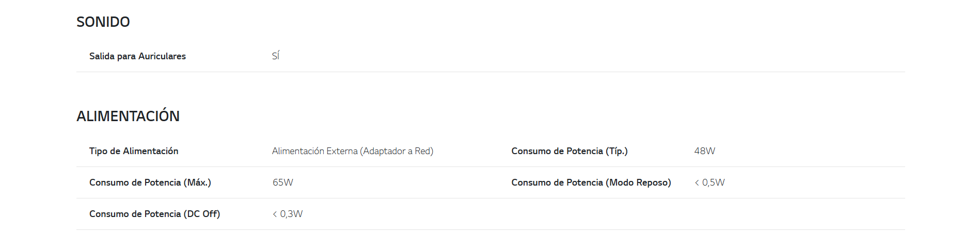Click the word Auriculares in sound row
Viewport: 980px width, 233px height.
162,56
